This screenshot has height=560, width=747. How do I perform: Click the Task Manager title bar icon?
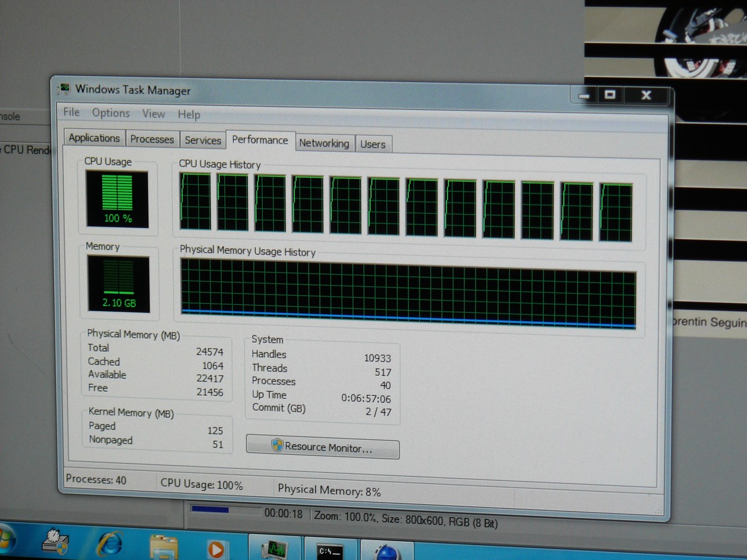pyautogui.click(x=63, y=88)
